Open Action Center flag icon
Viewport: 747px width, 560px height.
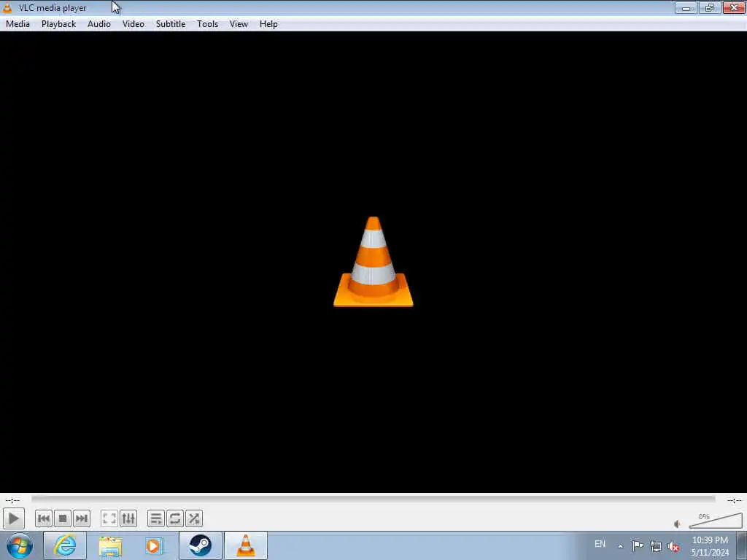tap(638, 545)
